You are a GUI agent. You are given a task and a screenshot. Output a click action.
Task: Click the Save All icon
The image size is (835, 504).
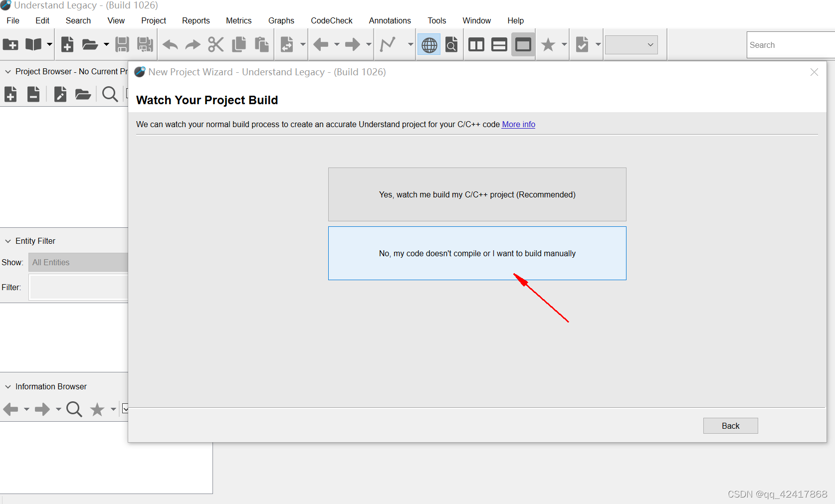[x=145, y=45]
